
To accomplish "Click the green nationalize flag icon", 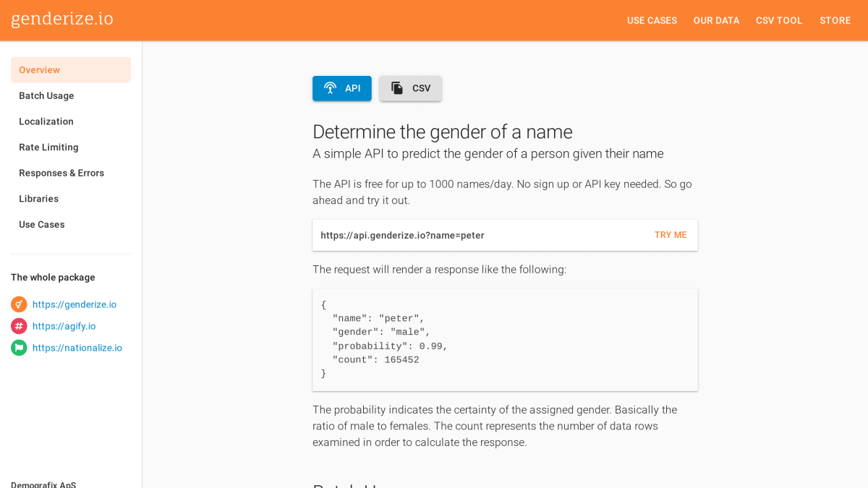I will pyautogui.click(x=19, y=348).
